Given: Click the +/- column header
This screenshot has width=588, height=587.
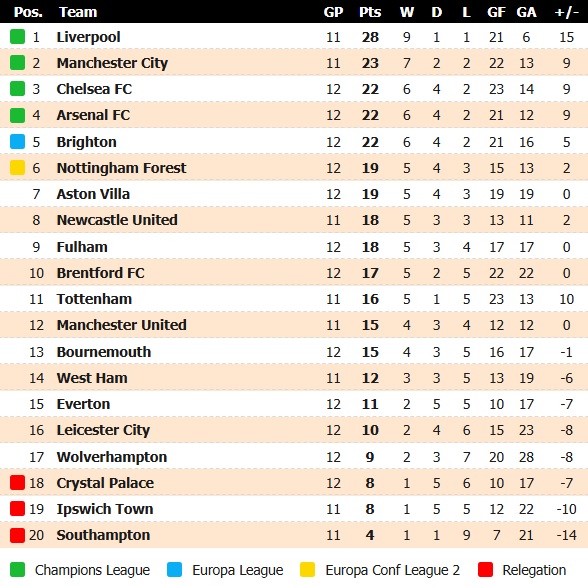Looking at the screenshot, I should click(566, 12).
